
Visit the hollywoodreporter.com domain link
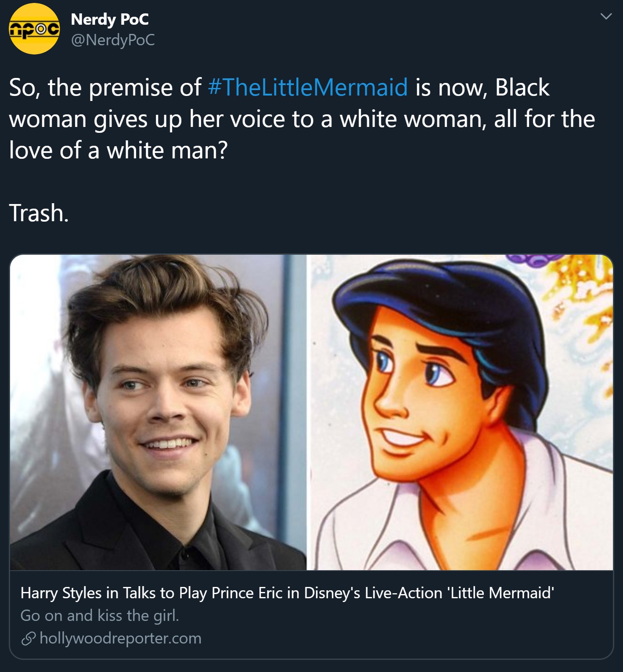click(x=121, y=638)
